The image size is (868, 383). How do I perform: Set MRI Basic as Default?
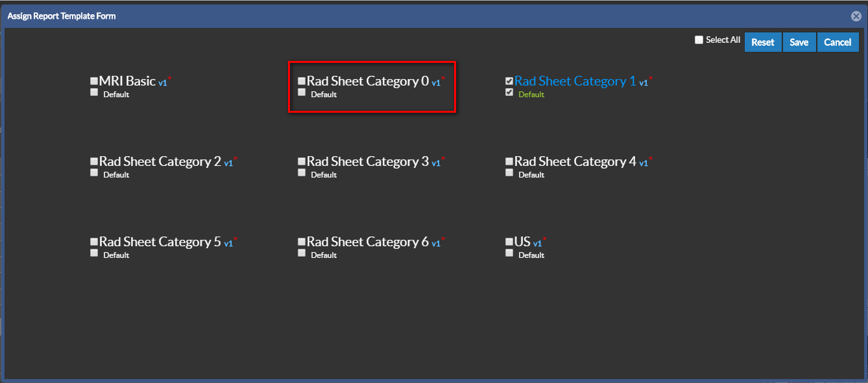pyautogui.click(x=94, y=93)
